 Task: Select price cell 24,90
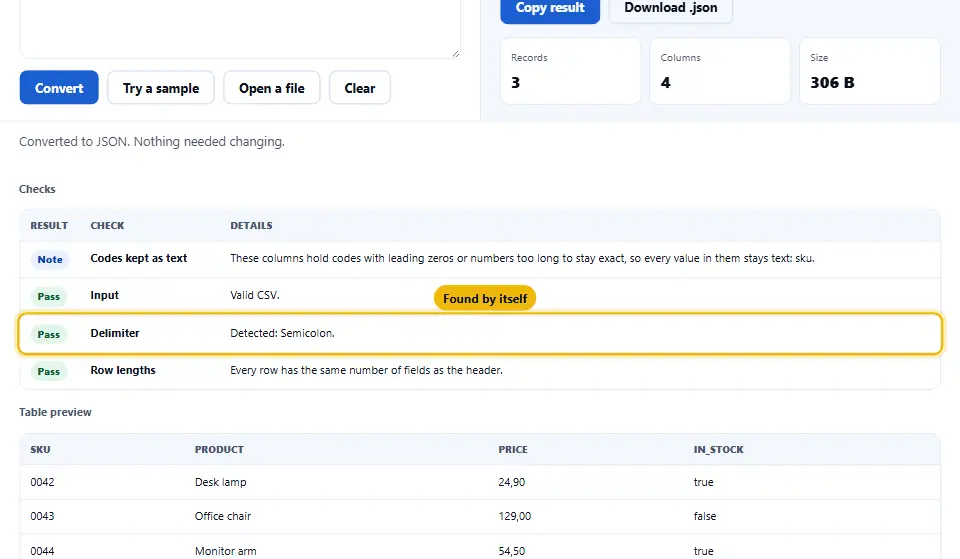512,482
